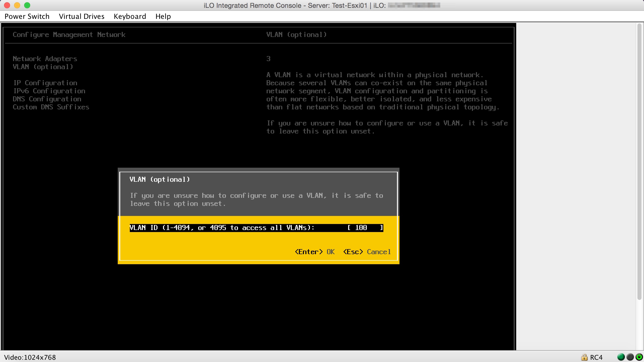Select Network Adapters in the list

coord(45,59)
